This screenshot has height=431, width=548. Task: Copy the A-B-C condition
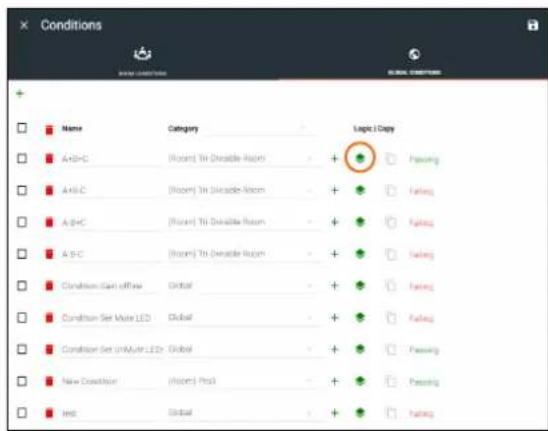pyautogui.click(x=391, y=254)
